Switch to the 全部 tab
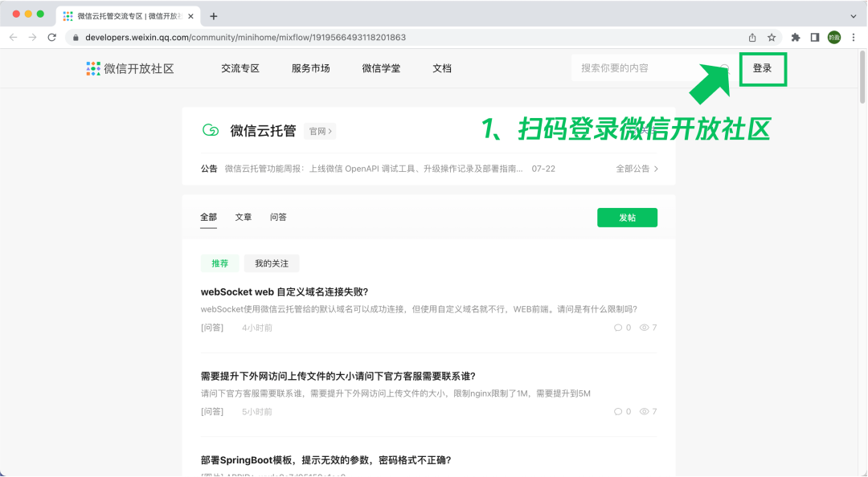Screen dimensions: 868x477 (x=209, y=218)
